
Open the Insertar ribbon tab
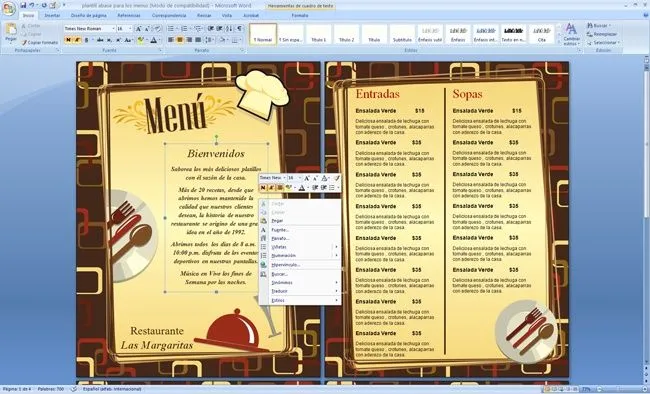click(x=52, y=15)
